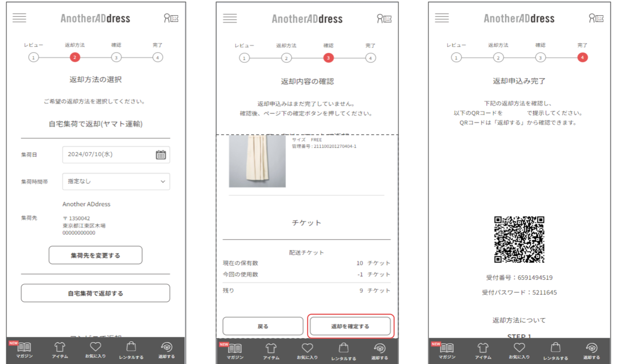
Task: Click 管理番号 211100201270404-1 text
Action: 324,146
